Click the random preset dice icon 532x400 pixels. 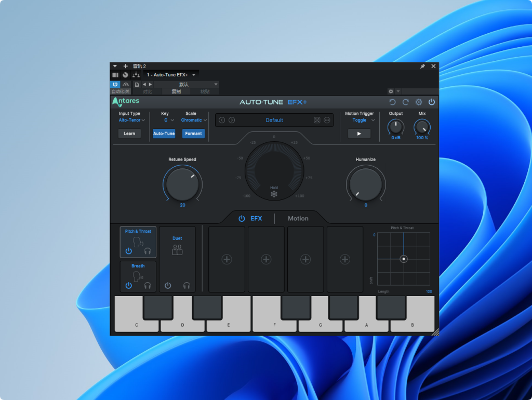pos(317,120)
